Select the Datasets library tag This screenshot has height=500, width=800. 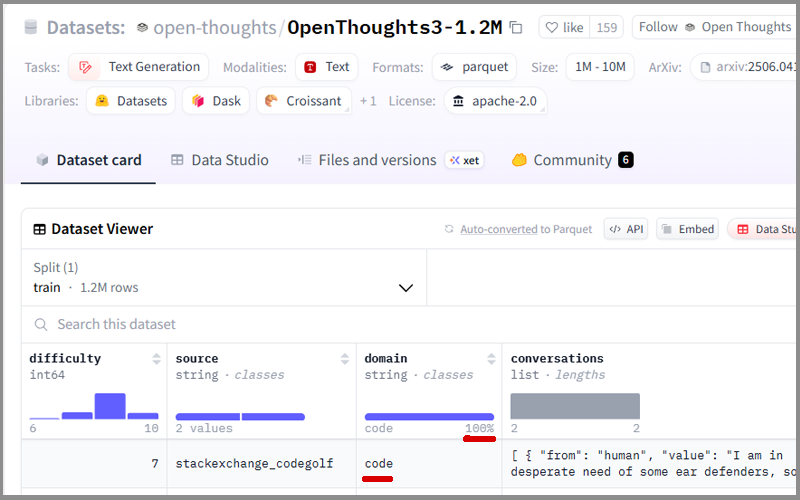coord(131,101)
